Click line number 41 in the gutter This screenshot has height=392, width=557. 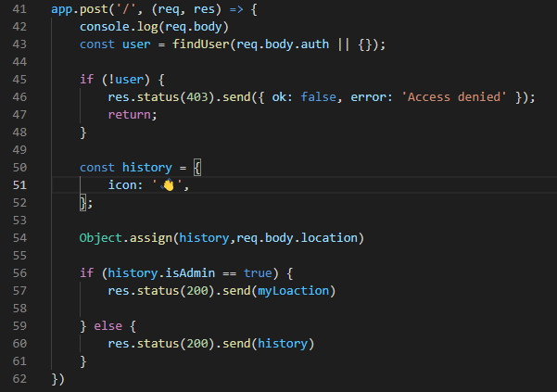coord(19,9)
